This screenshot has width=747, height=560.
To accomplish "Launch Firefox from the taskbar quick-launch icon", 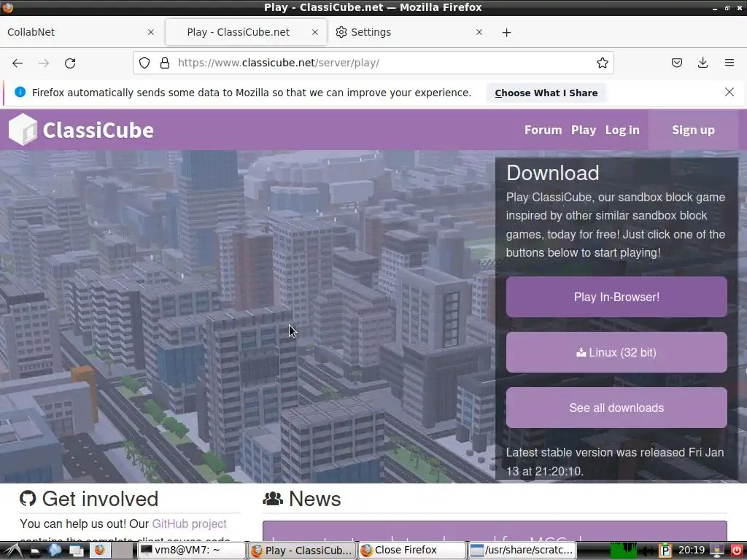I will [99, 551].
